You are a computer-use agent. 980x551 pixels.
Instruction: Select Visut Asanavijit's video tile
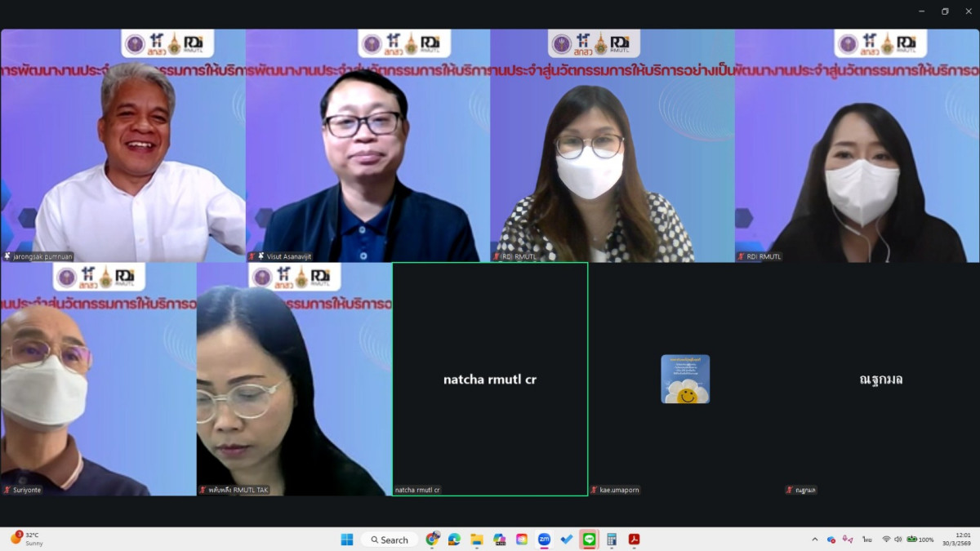[x=367, y=145]
